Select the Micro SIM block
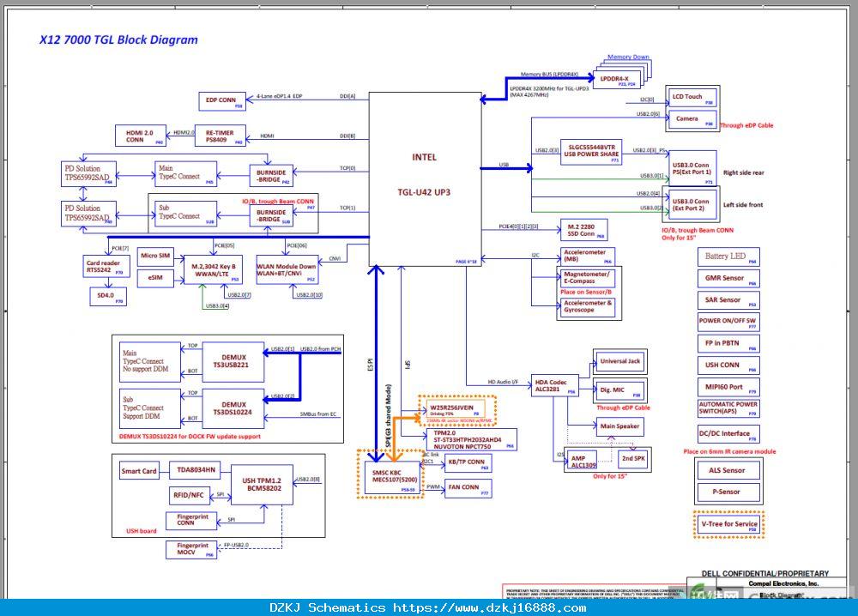The image size is (858, 616). click(155, 256)
